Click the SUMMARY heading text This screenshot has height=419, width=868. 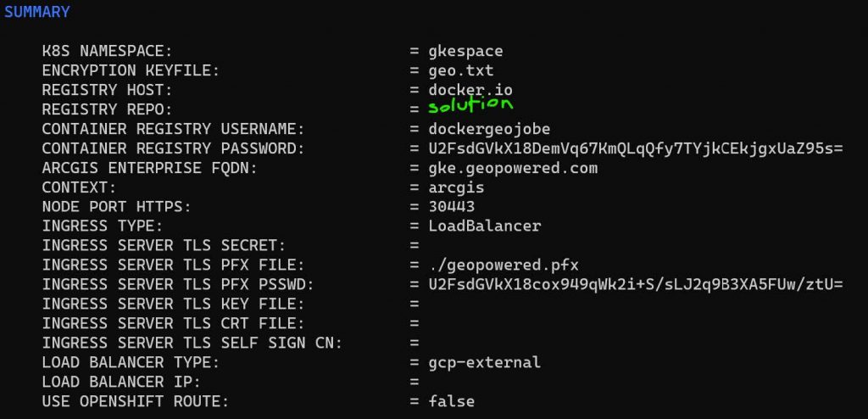[x=37, y=12]
